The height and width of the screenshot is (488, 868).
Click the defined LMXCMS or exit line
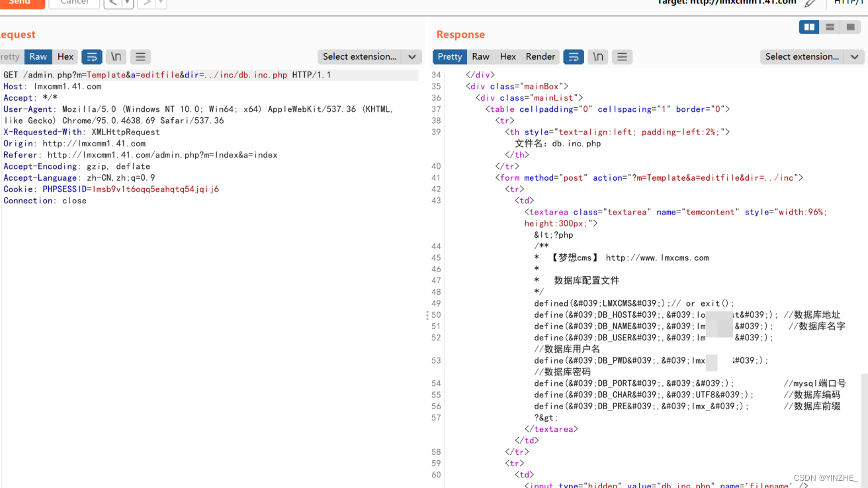tap(634, 303)
